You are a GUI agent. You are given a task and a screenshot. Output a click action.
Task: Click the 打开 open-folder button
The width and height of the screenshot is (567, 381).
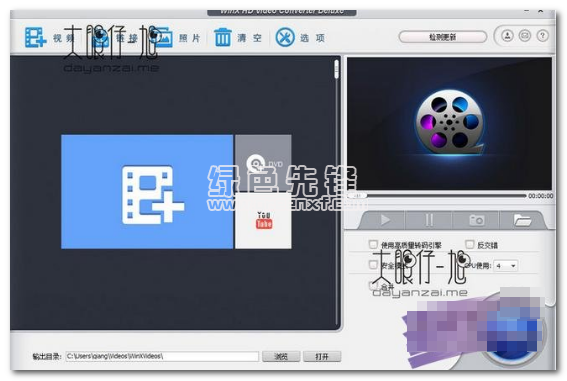321,356
